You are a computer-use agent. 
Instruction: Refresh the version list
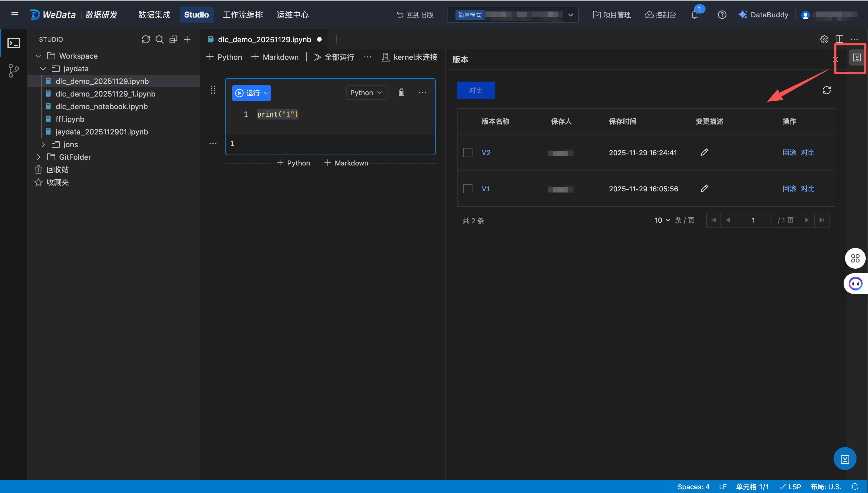(x=826, y=90)
